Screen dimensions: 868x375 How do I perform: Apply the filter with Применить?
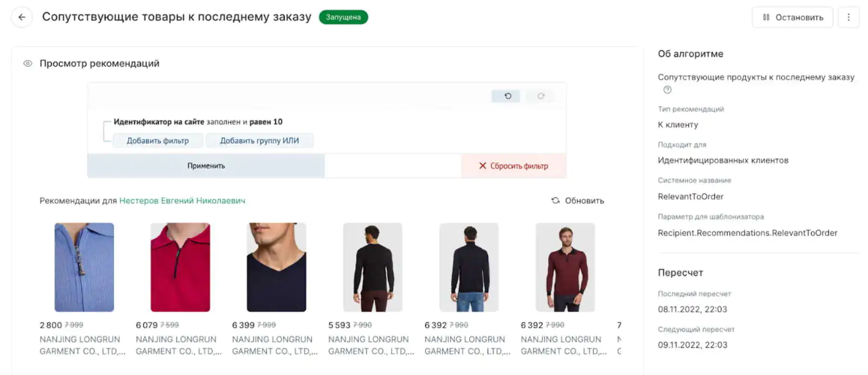(206, 166)
